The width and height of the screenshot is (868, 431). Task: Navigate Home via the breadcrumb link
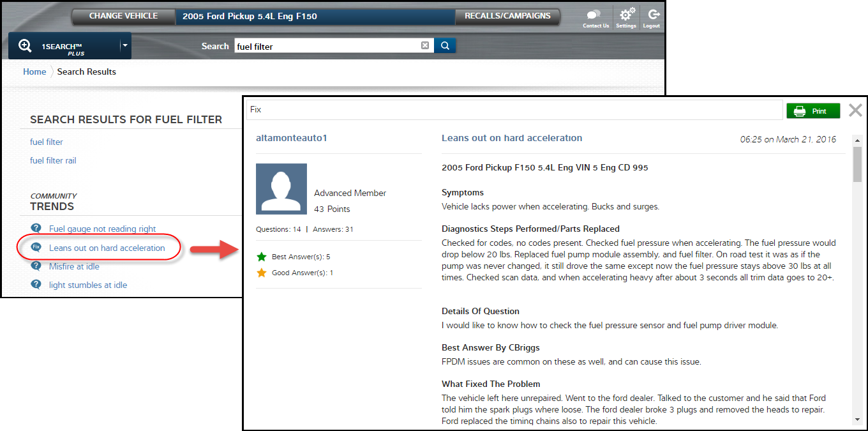[34, 72]
